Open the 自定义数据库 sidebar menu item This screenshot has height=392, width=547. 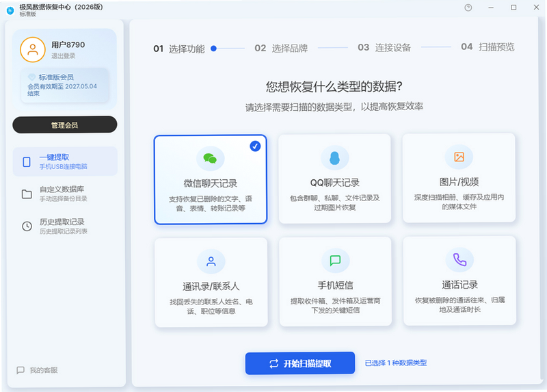[65, 194]
